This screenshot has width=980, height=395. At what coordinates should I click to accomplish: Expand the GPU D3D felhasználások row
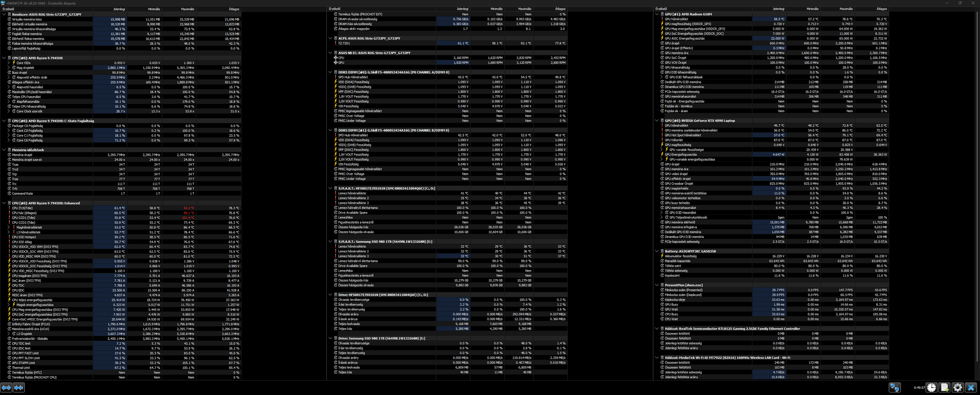pyautogui.click(x=662, y=77)
